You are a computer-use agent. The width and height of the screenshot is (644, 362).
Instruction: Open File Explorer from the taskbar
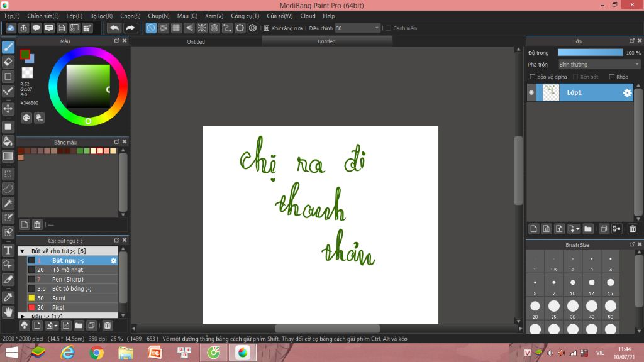click(126, 353)
